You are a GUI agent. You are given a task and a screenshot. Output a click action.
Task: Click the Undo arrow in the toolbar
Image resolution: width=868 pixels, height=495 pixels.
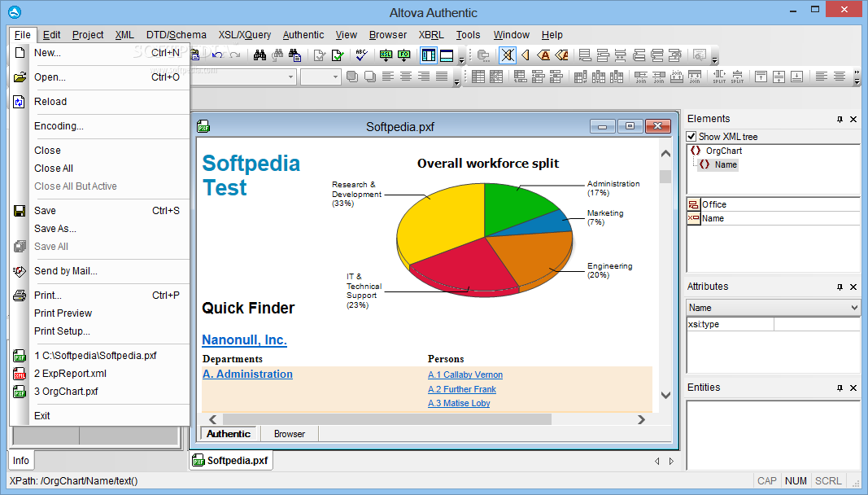click(217, 55)
